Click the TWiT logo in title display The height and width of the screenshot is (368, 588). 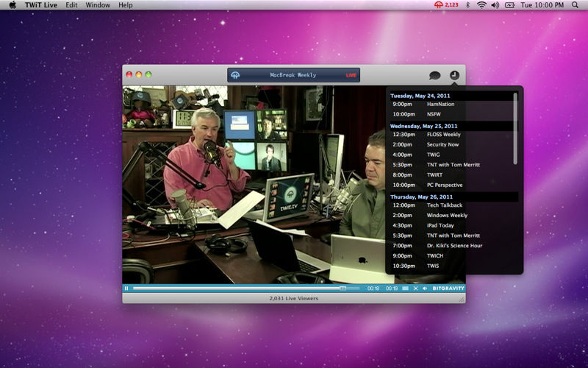[235, 75]
